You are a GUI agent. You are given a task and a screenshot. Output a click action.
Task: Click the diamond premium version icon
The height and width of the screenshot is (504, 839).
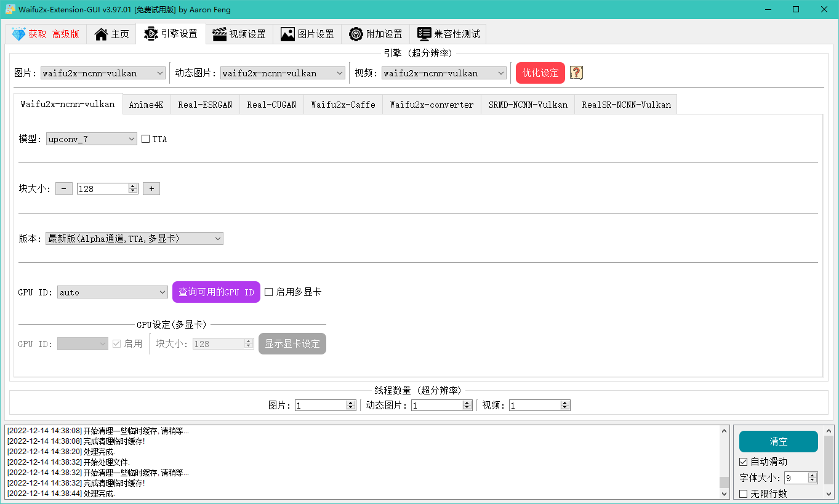click(x=18, y=34)
